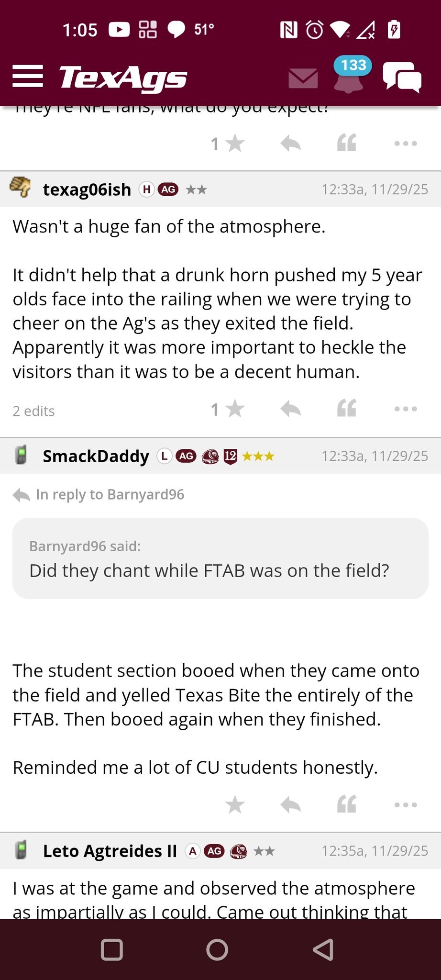Quote SmackDaddy's post
Image resolution: width=441 pixels, height=980 pixels.
click(x=346, y=805)
